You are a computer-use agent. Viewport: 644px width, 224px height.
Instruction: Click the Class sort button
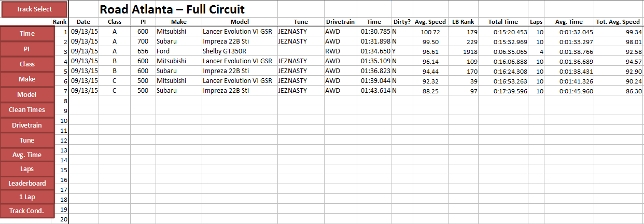click(27, 64)
